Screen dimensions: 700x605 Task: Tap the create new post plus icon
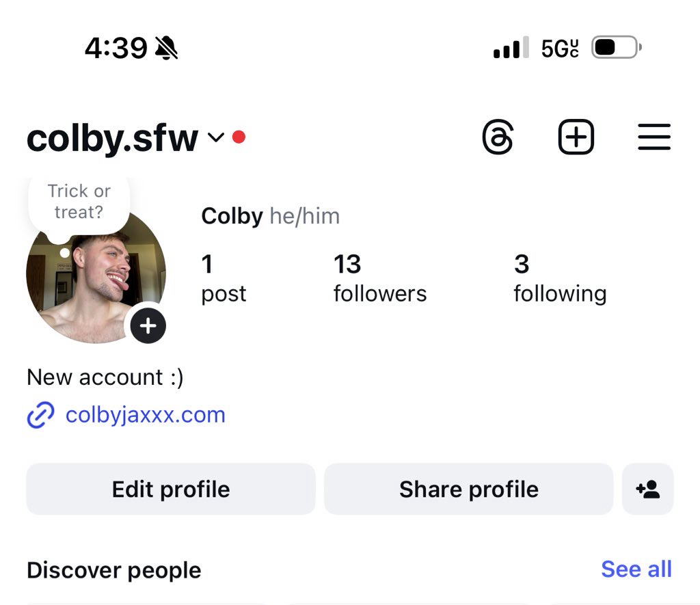point(576,137)
